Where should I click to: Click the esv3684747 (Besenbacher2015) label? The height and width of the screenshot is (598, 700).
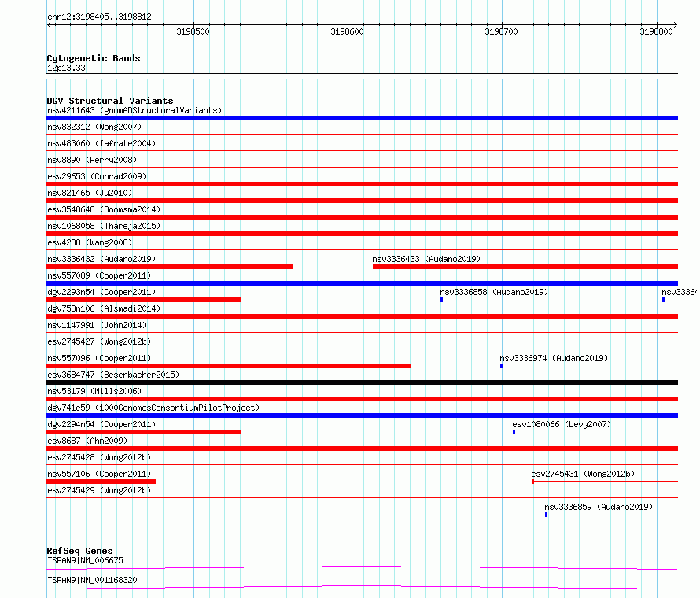pos(113,375)
